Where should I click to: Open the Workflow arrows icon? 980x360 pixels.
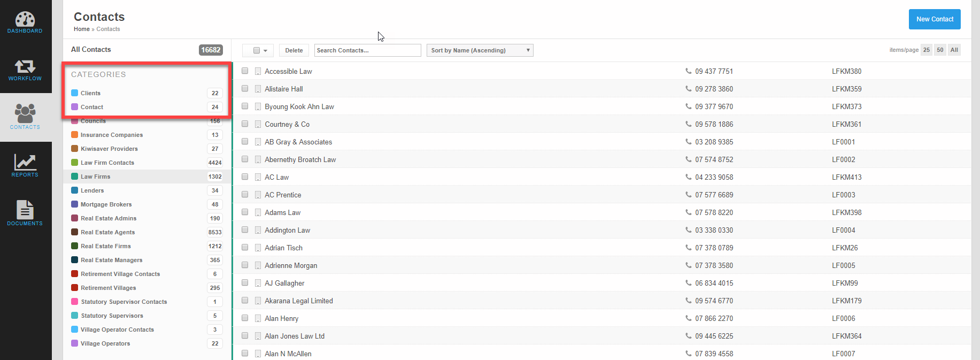pos(25,66)
